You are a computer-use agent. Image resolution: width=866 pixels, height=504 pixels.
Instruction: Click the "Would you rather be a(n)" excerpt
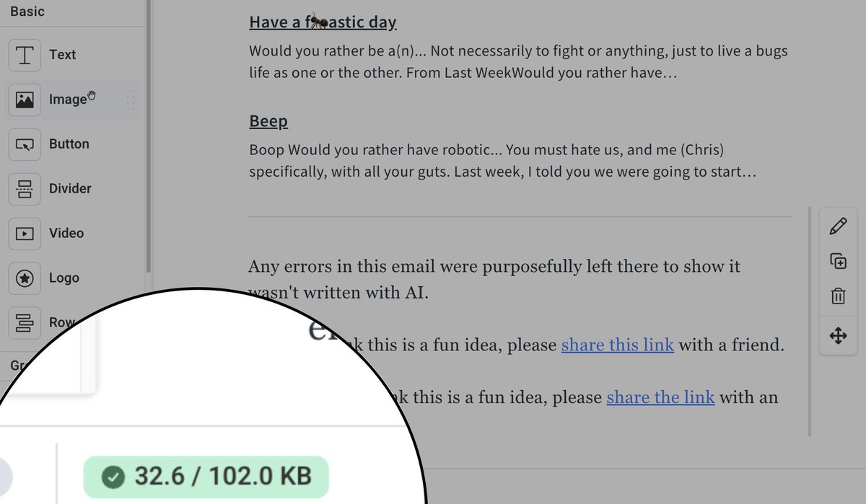tap(518, 62)
